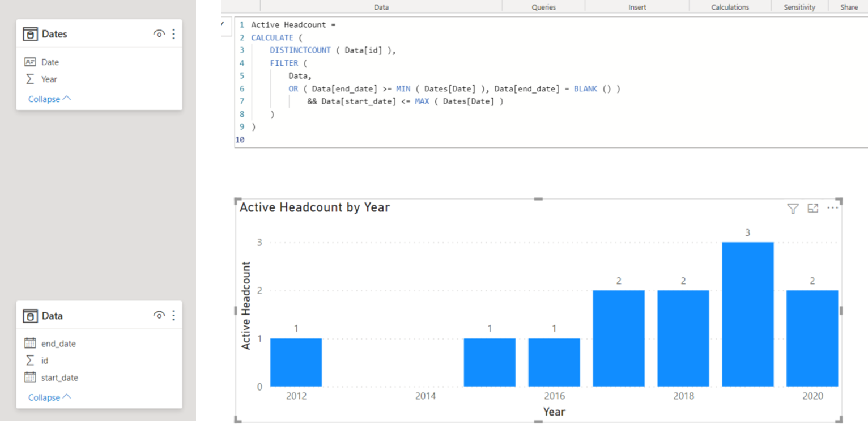868x445 pixels.
Task: Click the Dates table header name
Action: [x=54, y=34]
